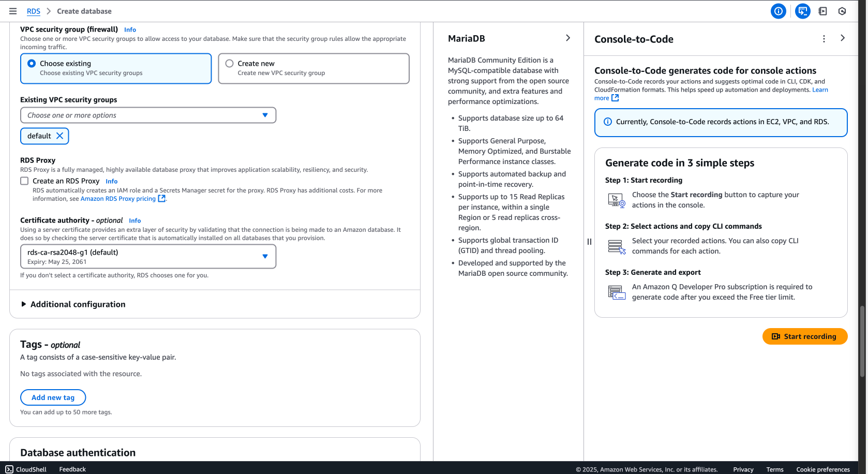Viewport: 868px width, 474px height.
Task: Enable Create an RDS Proxy checkbox
Action: 24,181
